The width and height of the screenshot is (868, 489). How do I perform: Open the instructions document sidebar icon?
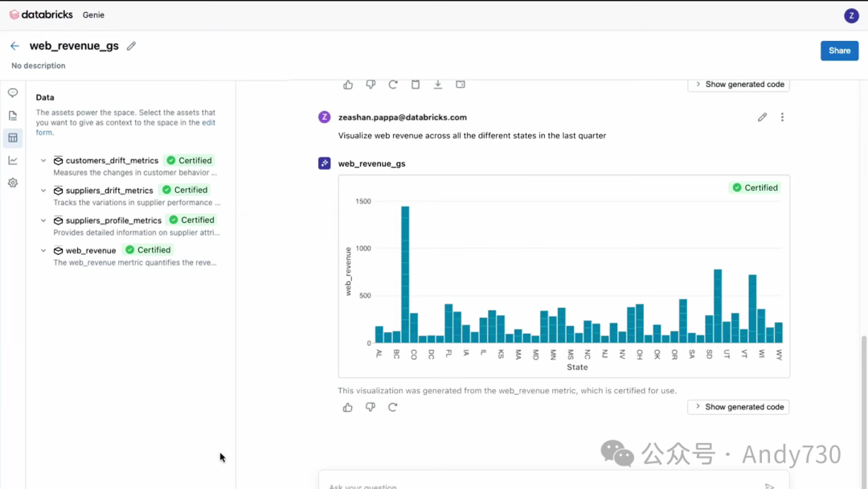pos(13,116)
